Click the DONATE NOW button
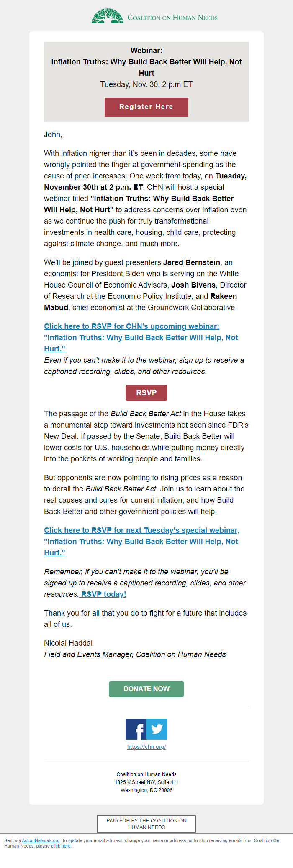This screenshot has width=293, height=868. tap(146, 689)
